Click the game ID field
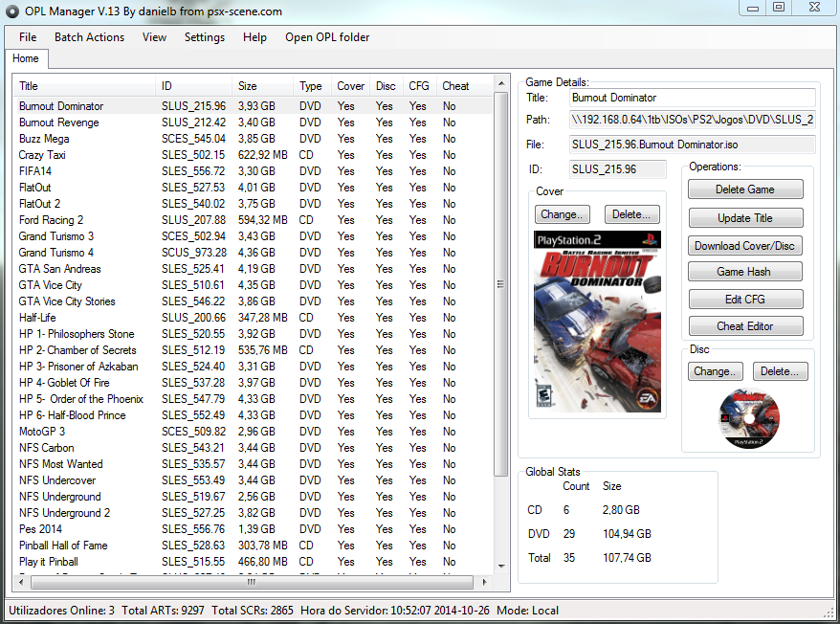This screenshot has width=840, height=624. click(x=618, y=169)
